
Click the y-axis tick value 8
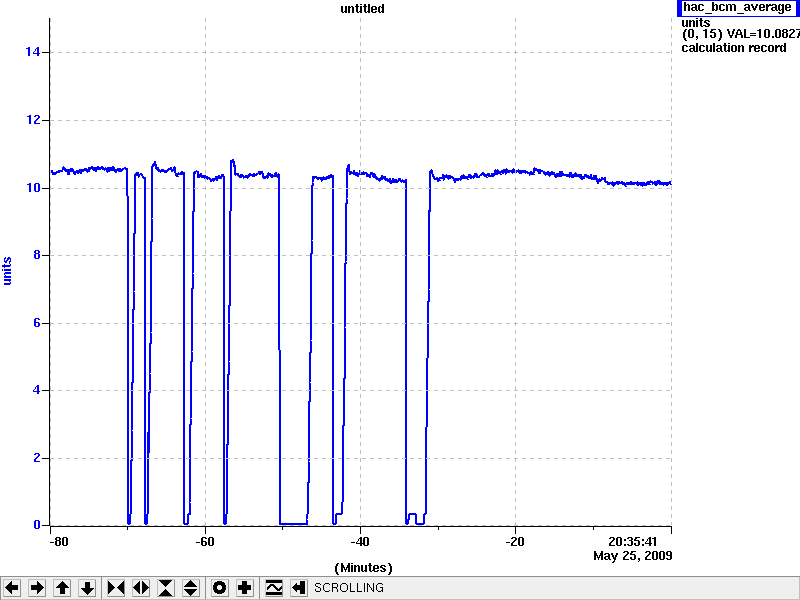[x=37, y=255]
